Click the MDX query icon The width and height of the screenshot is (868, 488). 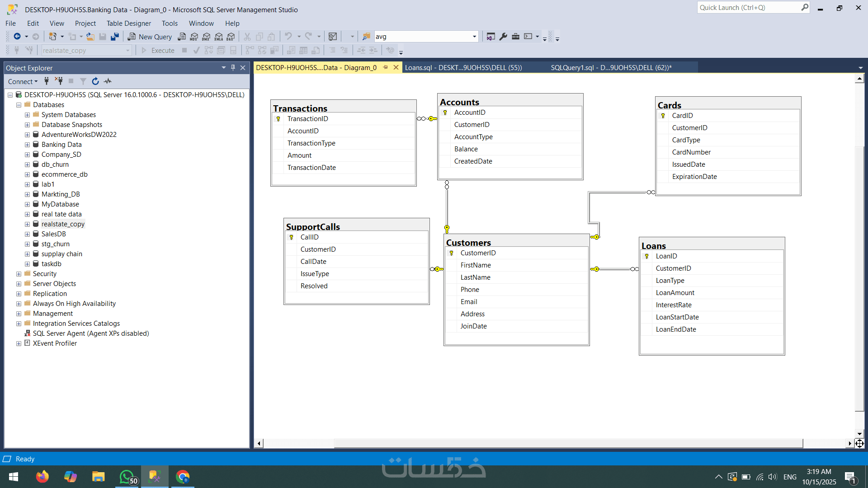[194, 37]
